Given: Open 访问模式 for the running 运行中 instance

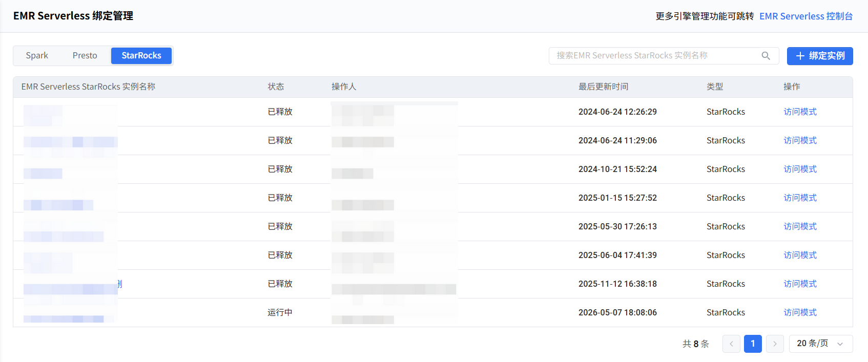Looking at the screenshot, I should [800, 312].
